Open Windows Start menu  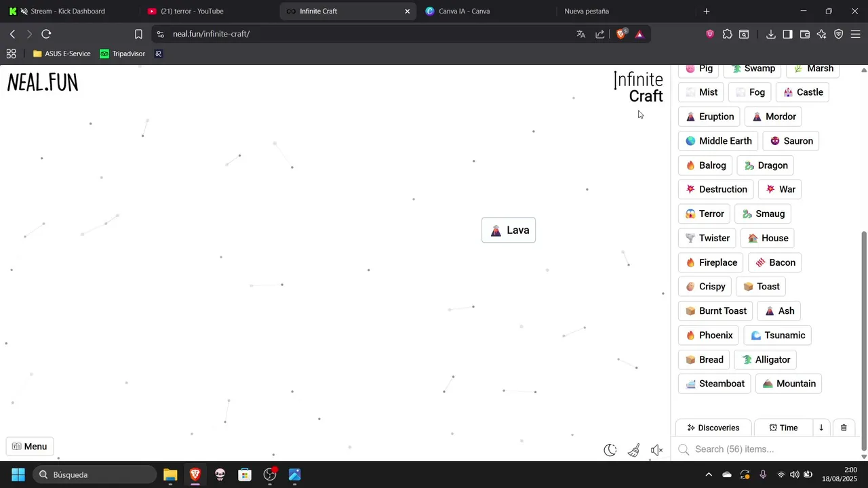pyautogui.click(x=18, y=474)
